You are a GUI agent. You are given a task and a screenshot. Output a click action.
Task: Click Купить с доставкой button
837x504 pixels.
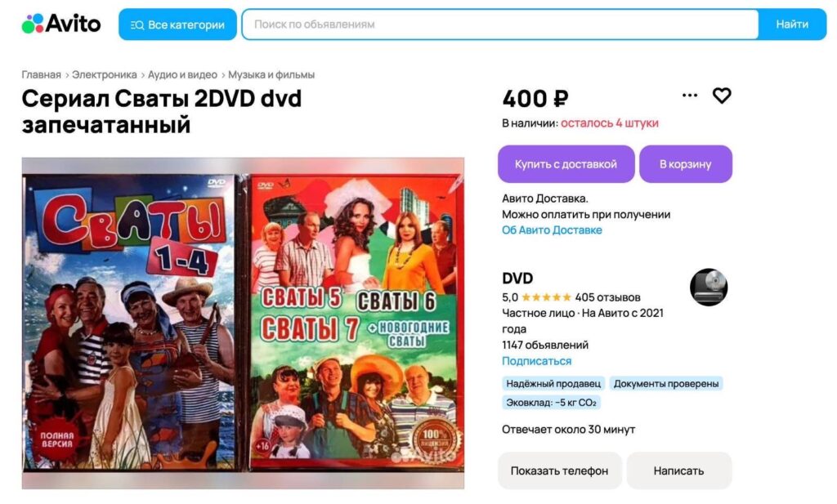point(566,163)
